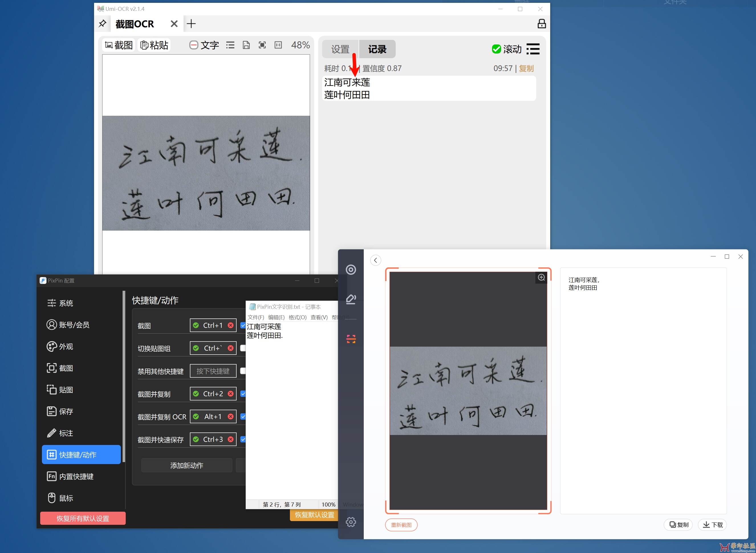The height and width of the screenshot is (553, 756).
Task: Close the 截图OCR tab
Action: pyautogui.click(x=174, y=24)
